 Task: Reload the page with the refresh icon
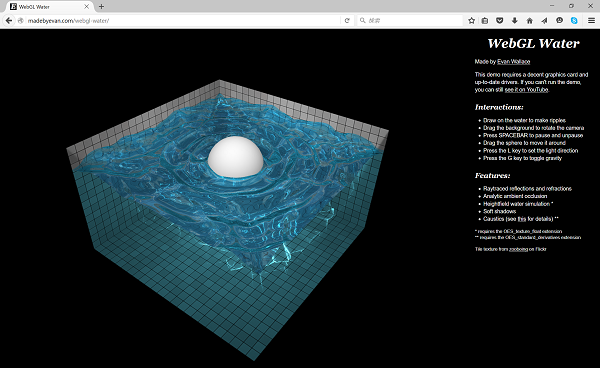347,21
